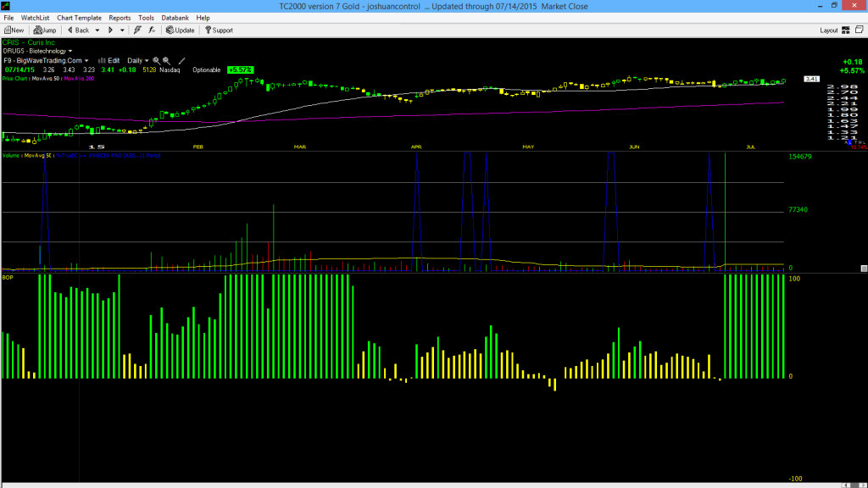Image resolution: width=868 pixels, height=488 pixels.
Task: Open the Help menu
Action: (203, 18)
